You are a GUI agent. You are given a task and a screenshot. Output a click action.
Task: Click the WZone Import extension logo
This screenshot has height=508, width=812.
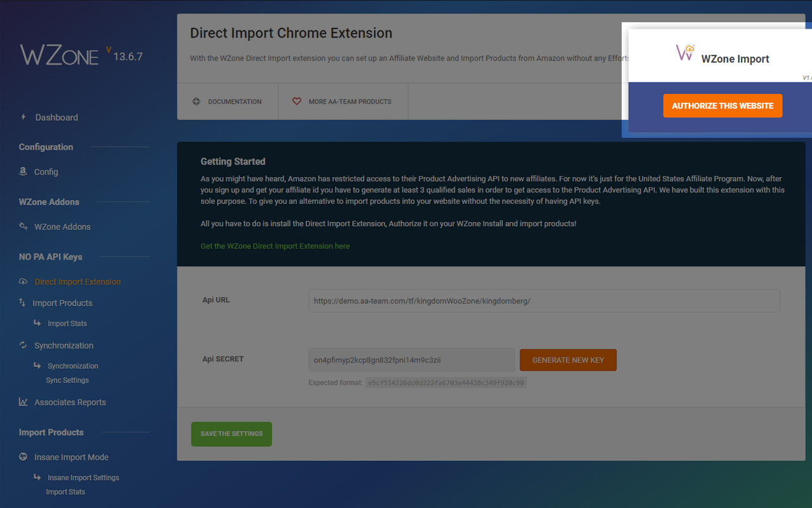pyautogui.click(x=686, y=53)
